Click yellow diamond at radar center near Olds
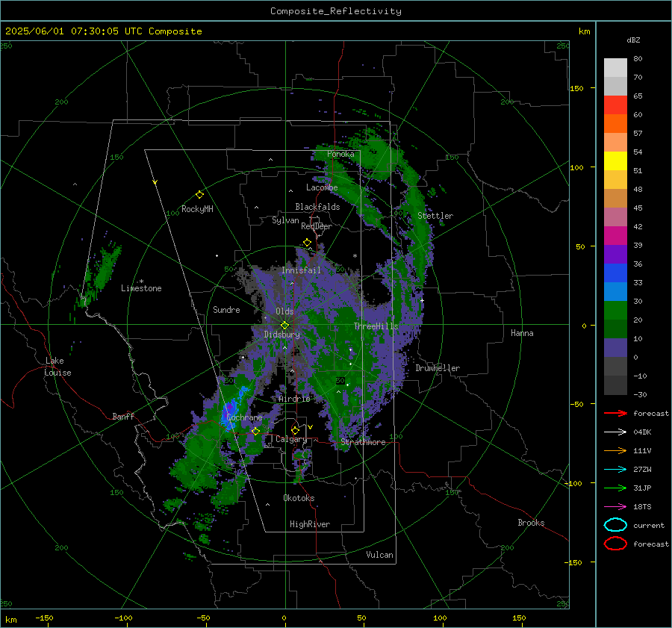The height and width of the screenshot is (628, 672). click(284, 326)
